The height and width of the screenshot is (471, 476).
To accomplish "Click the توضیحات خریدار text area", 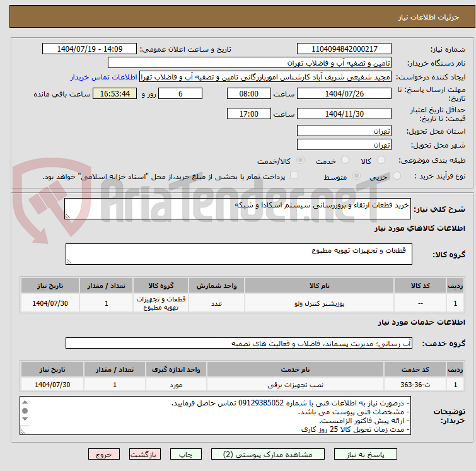I will click(215, 416).
